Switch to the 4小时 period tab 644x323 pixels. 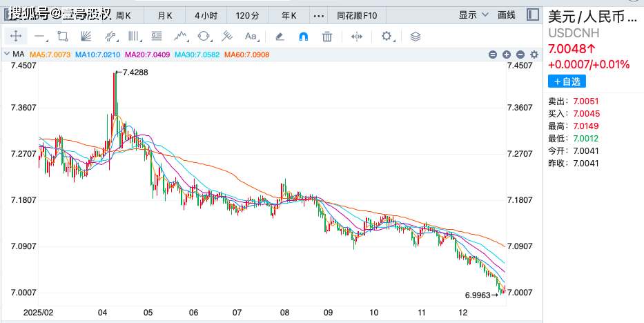pos(205,14)
